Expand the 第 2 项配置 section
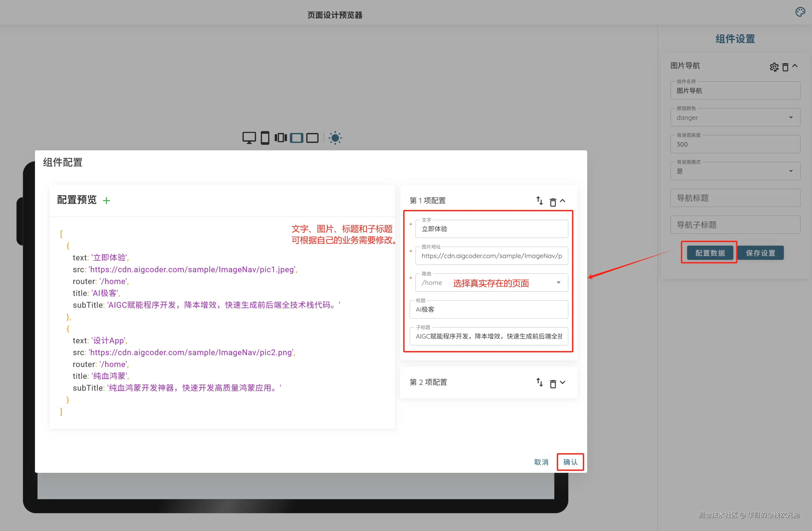Viewport: 812px width, 531px height. coord(563,383)
